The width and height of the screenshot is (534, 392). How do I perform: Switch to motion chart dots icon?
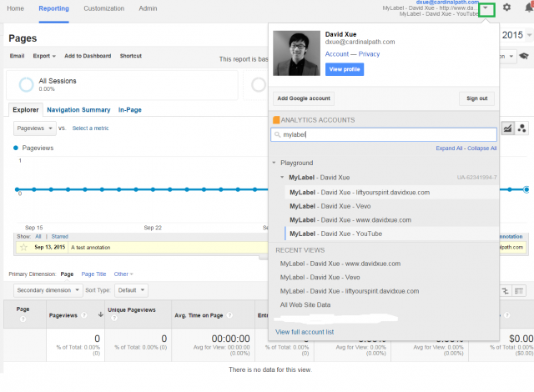pyautogui.click(x=521, y=128)
